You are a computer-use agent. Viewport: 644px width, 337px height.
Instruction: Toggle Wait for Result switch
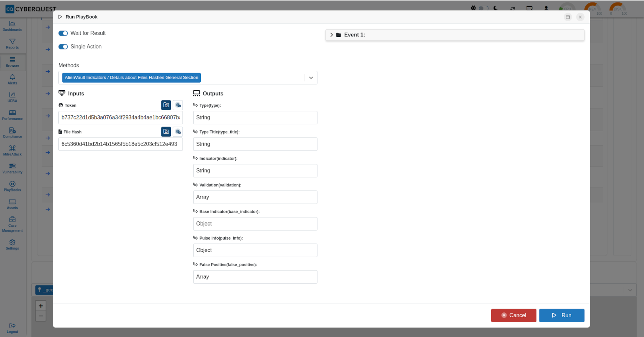[63, 33]
